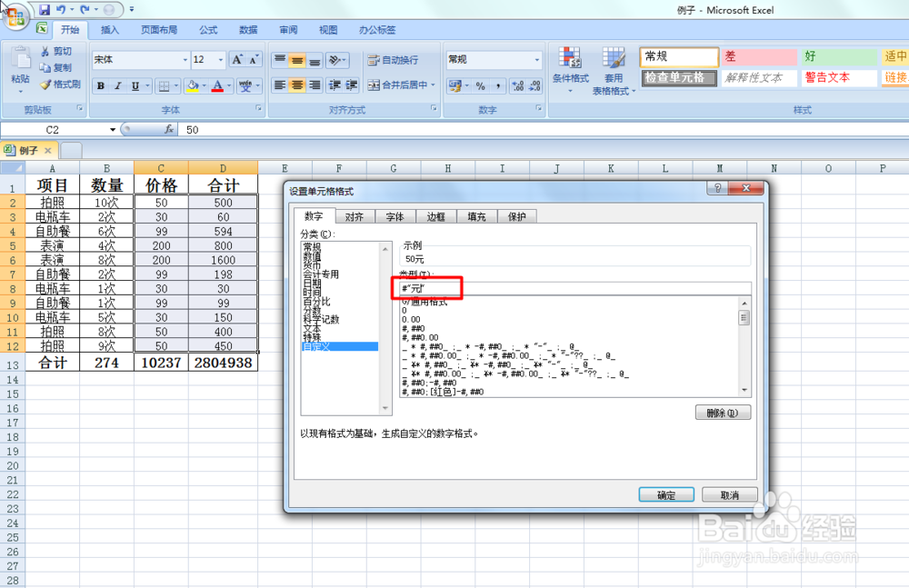Activate the 格式刷 format painter

click(60, 85)
